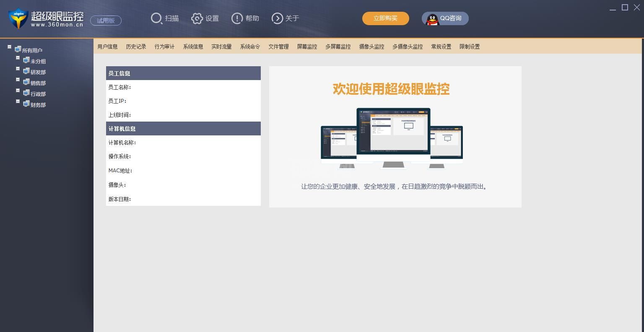Screen dimensions: 644x332
Task: Click the 版本日期 field row
Action: (x=183, y=199)
